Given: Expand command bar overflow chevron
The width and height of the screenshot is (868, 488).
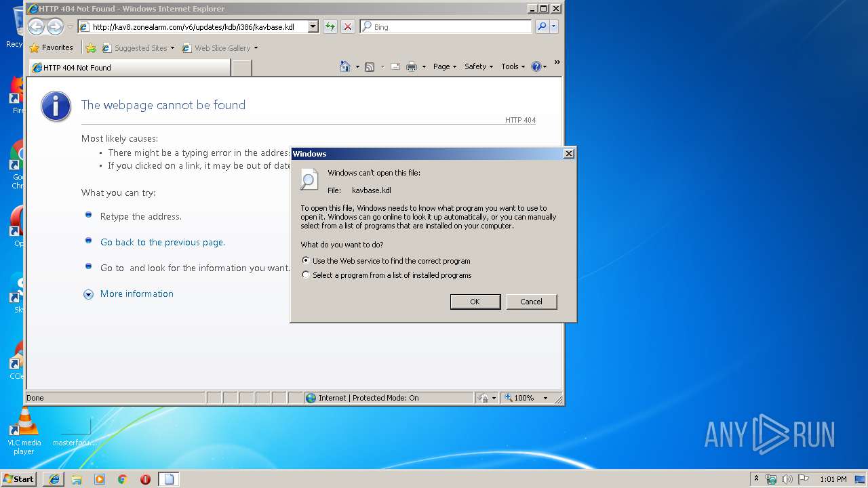Looking at the screenshot, I should (x=557, y=62).
